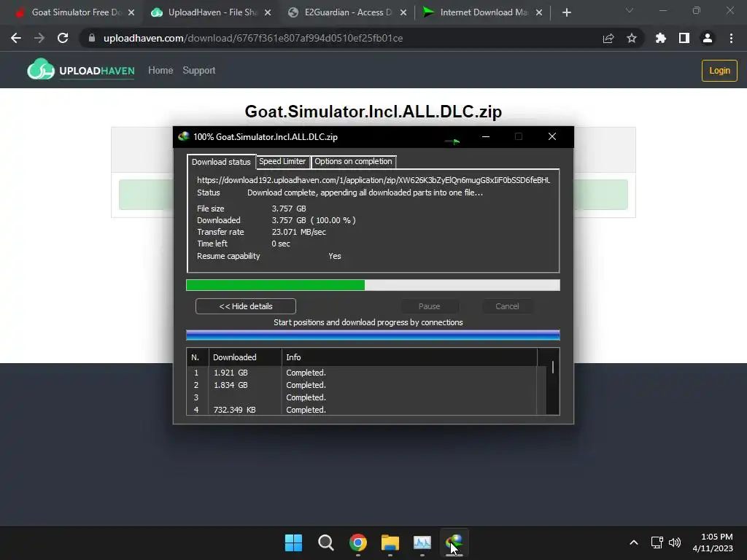Open the Options on completion tab
747x560 pixels.
(x=353, y=161)
